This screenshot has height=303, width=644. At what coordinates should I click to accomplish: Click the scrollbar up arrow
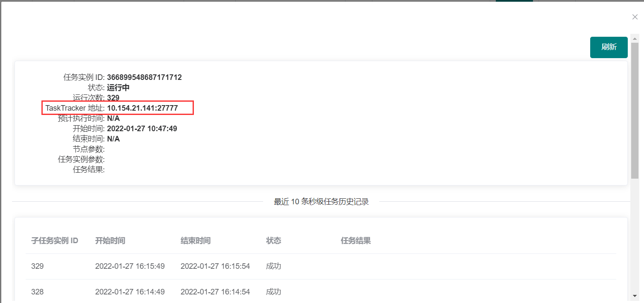click(635, 39)
